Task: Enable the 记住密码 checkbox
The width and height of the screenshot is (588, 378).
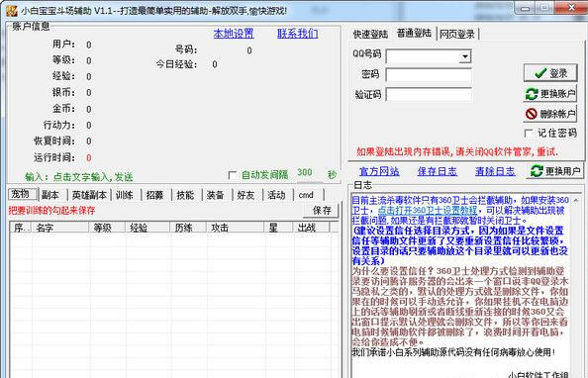Action: point(528,134)
